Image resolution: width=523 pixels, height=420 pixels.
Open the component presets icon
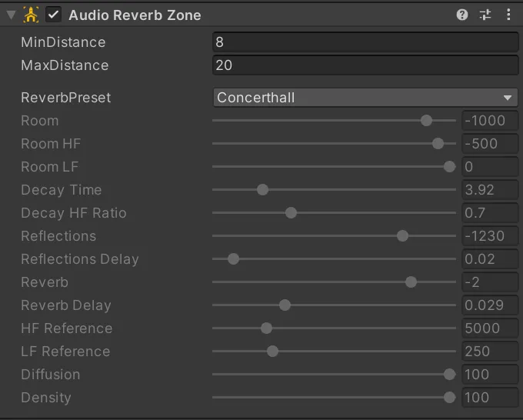point(485,15)
